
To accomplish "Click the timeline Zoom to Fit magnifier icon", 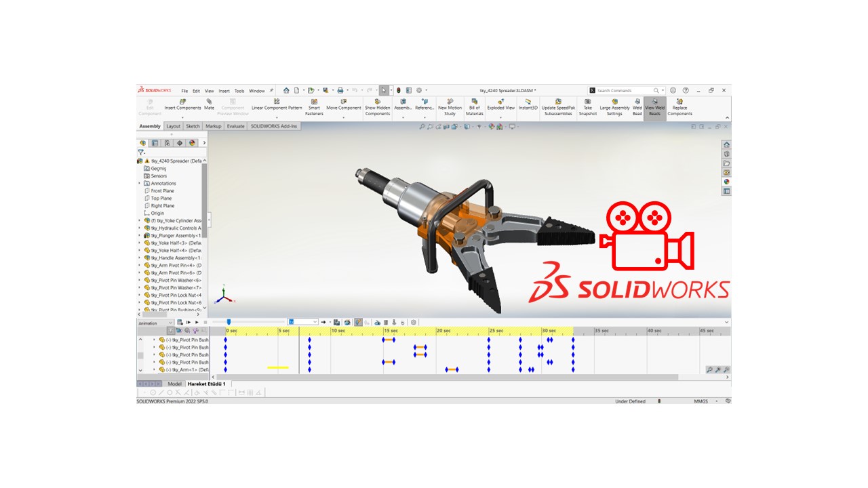I will coord(709,370).
